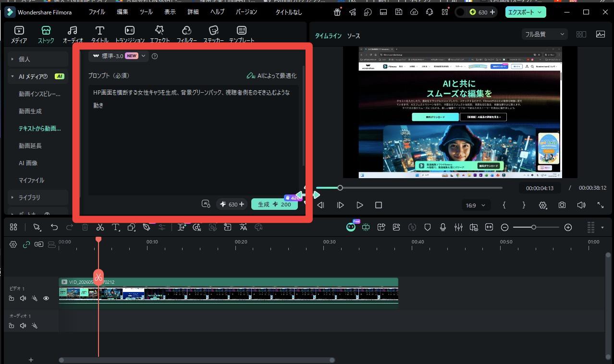Open the 標準-3.0 model dropdown

(119, 56)
